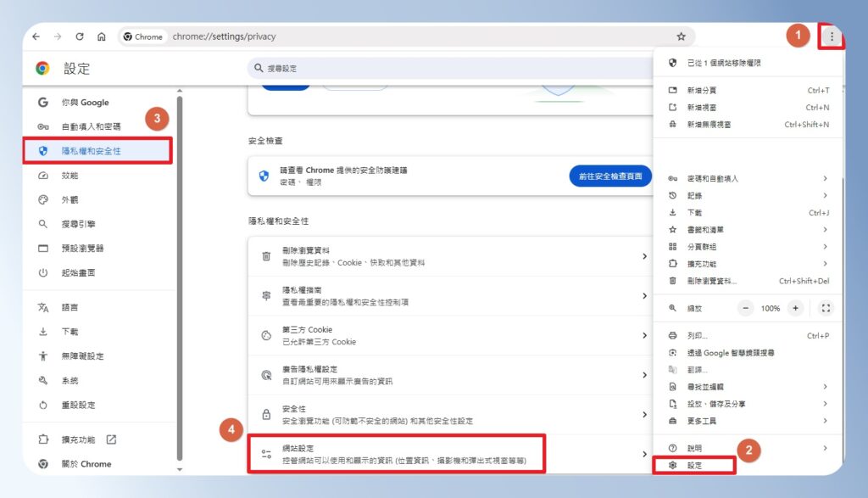Click the 語言 translate icon

tap(43, 307)
